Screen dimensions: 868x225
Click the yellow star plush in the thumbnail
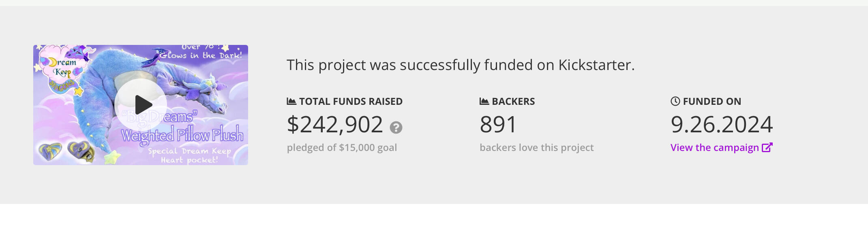(113, 157)
